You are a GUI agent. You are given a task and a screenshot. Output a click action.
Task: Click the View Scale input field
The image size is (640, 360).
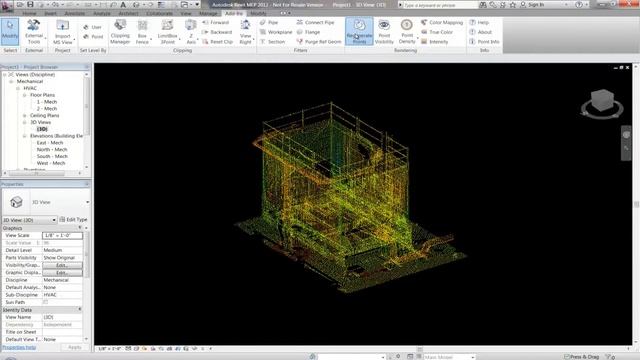point(62,236)
